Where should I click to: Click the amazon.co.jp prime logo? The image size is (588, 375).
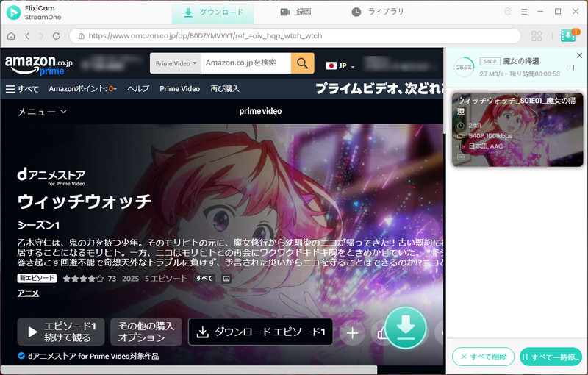39,65
